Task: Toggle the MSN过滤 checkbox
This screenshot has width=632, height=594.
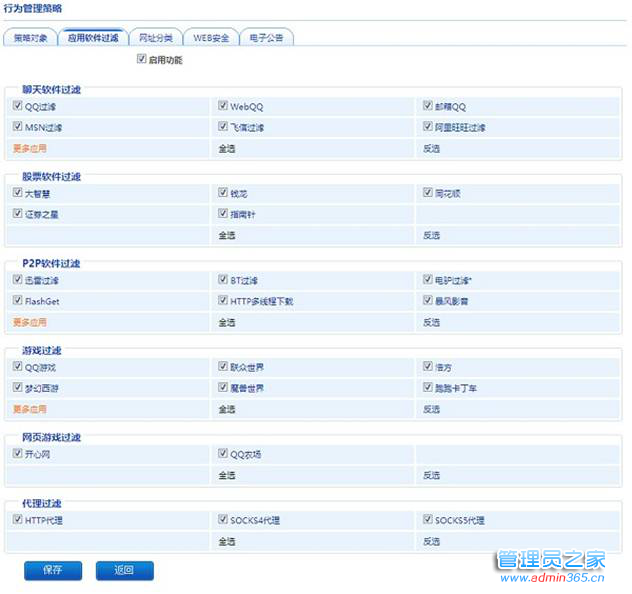Action: [17, 127]
